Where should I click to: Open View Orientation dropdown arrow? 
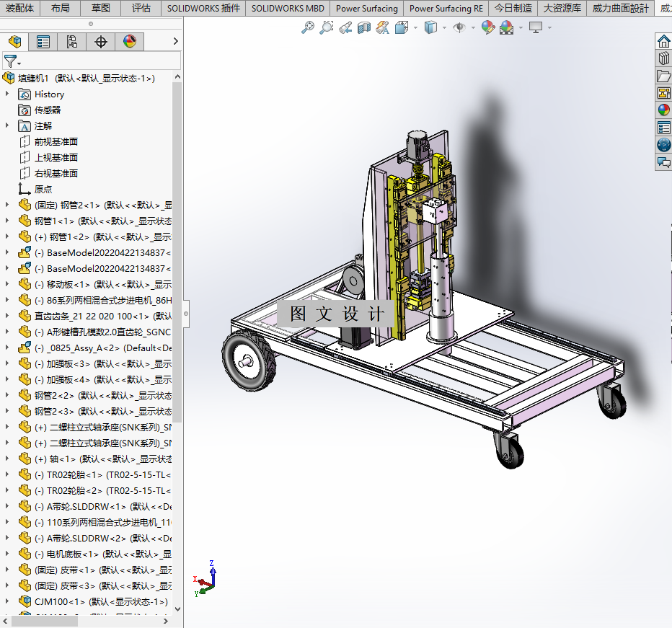[x=415, y=28]
